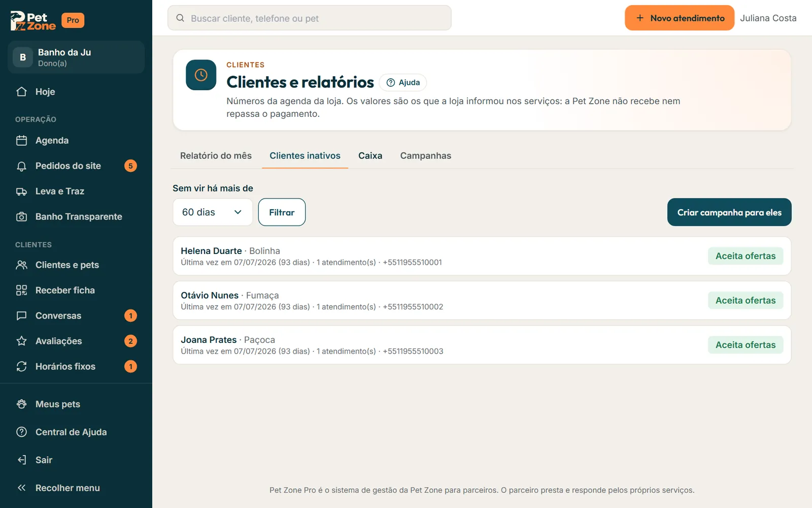812x508 pixels.
Task: Click Criar campanha para eles button
Action: click(729, 212)
